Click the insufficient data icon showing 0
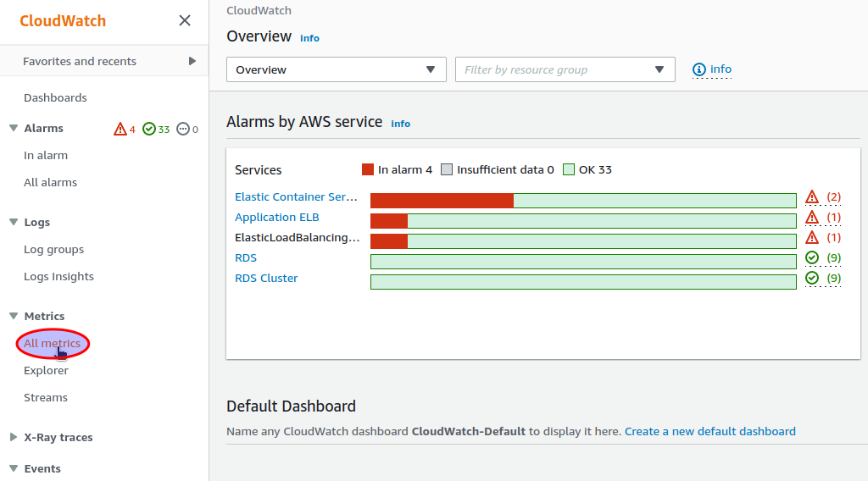Viewport: 868px width, 481px height. (x=183, y=129)
